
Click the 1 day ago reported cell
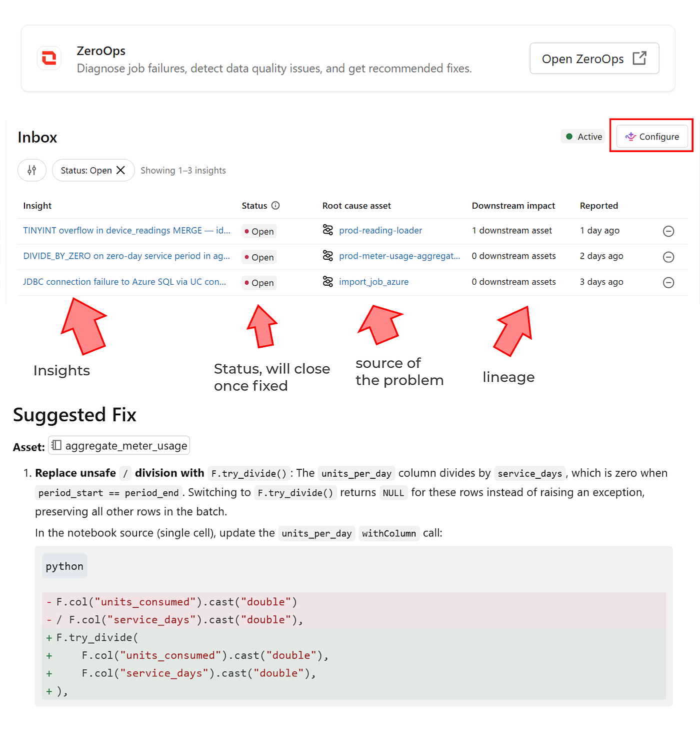[599, 231]
